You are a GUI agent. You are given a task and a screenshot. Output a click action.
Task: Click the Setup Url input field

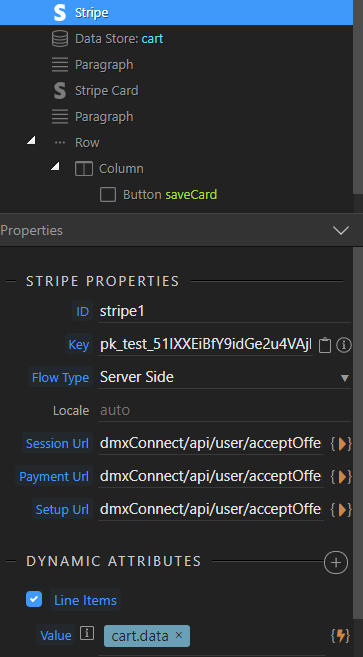click(x=211, y=510)
